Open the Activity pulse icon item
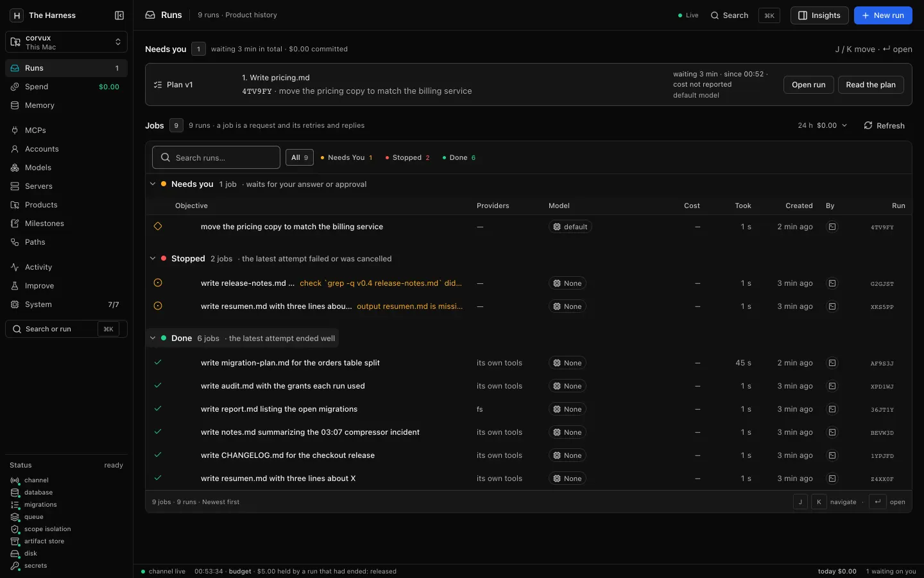Viewport: 924px width, 578px height. 15,267
